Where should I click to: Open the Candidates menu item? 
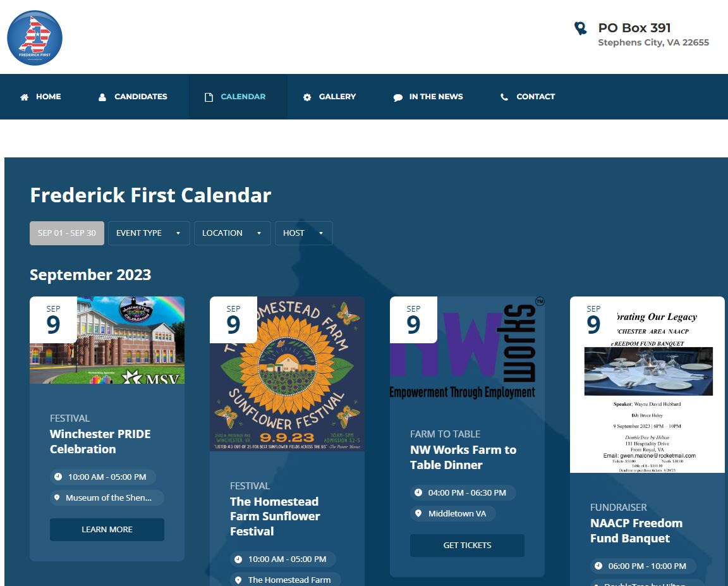click(x=140, y=97)
